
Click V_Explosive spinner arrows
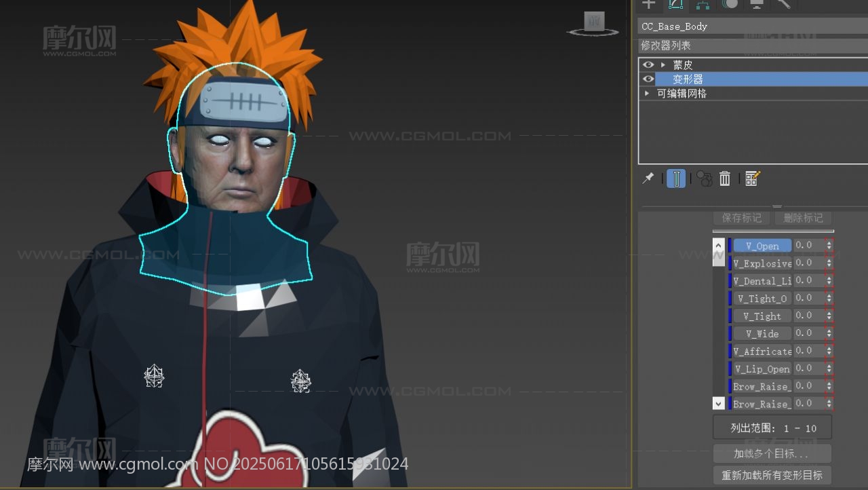point(829,263)
